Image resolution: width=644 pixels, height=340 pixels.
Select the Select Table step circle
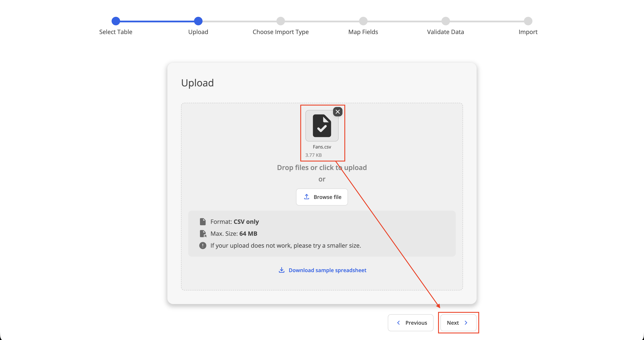coord(116,21)
